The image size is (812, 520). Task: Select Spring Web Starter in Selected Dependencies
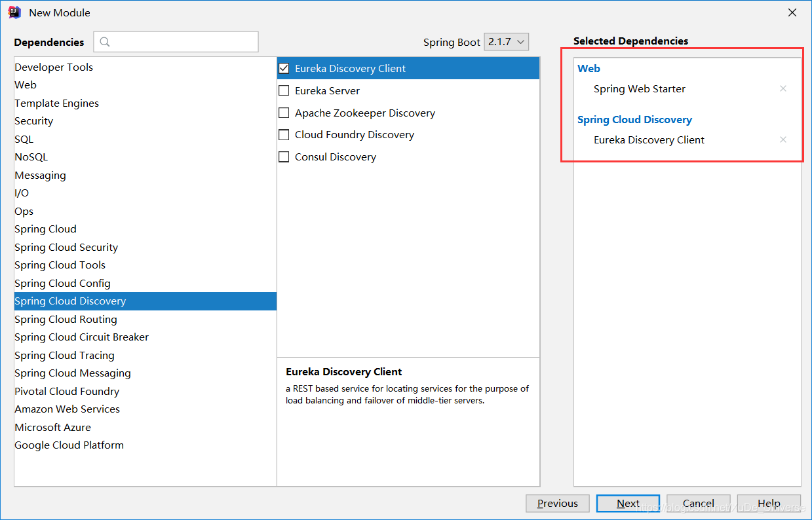pyautogui.click(x=640, y=88)
